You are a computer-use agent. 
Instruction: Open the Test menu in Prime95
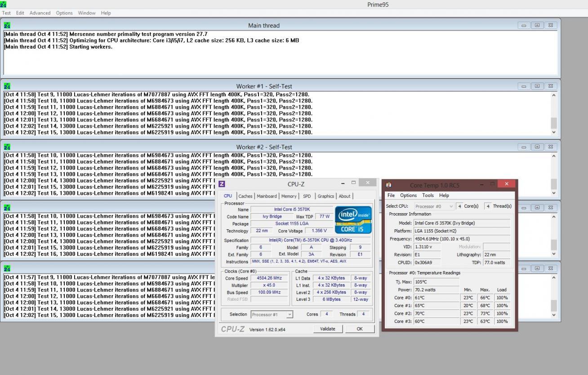coord(6,13)
